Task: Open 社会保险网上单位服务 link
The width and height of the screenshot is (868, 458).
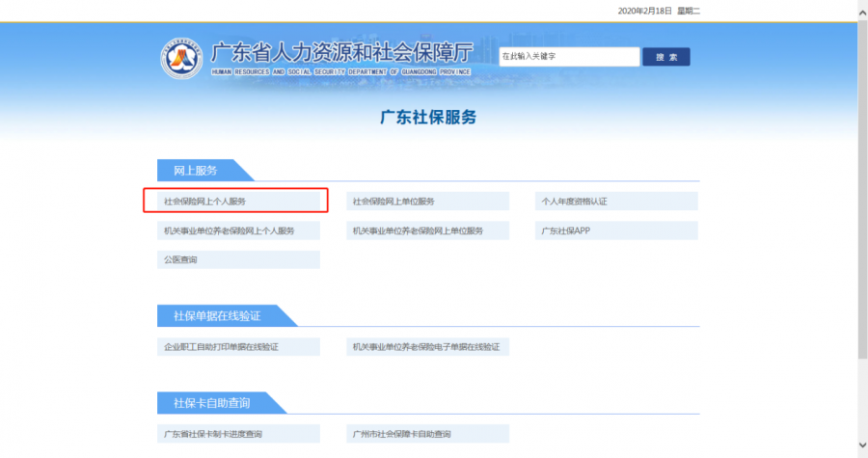Action: coord(427,202)
